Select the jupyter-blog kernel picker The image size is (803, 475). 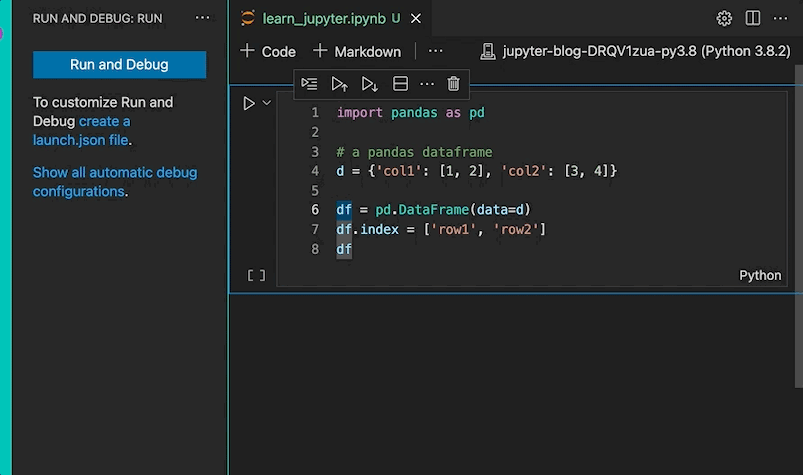[x=636, y=51]
